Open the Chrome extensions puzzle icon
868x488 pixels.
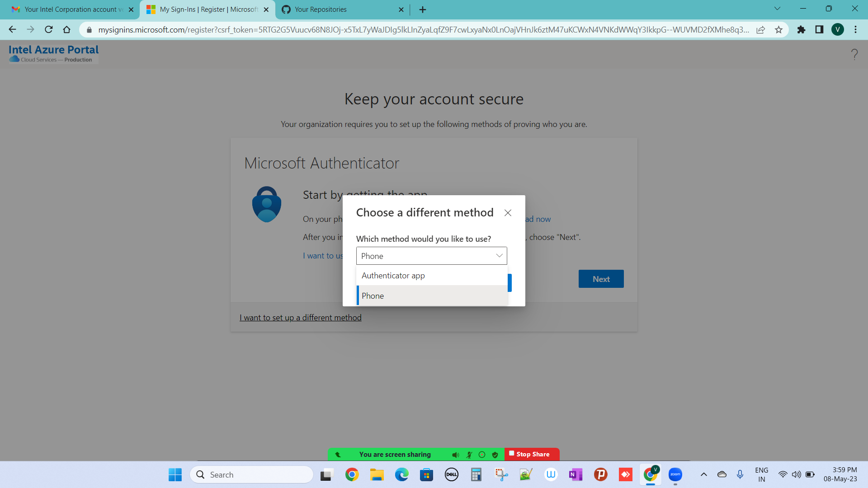pyautogui.click(x=801, y=30)
